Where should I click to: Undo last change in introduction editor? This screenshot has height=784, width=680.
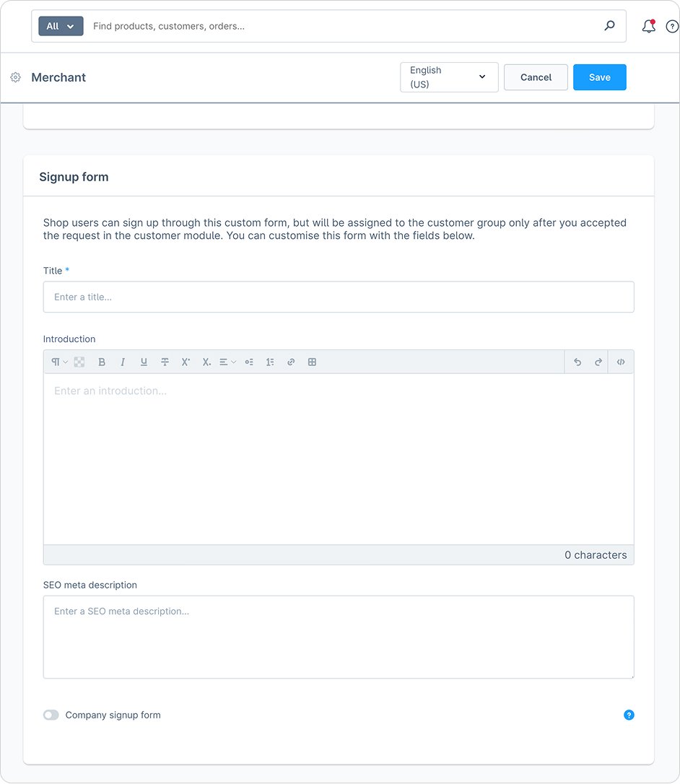(x=577, y=362)
